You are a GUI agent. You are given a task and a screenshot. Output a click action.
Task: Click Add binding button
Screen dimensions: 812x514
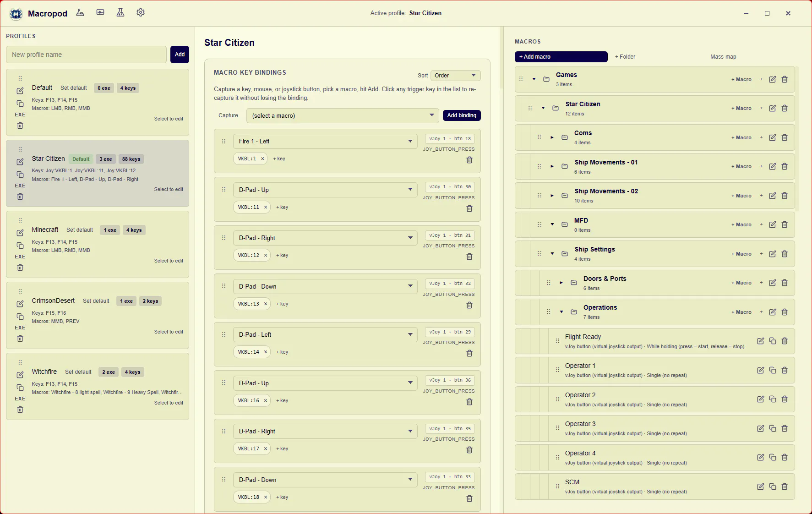pos(462,115)
